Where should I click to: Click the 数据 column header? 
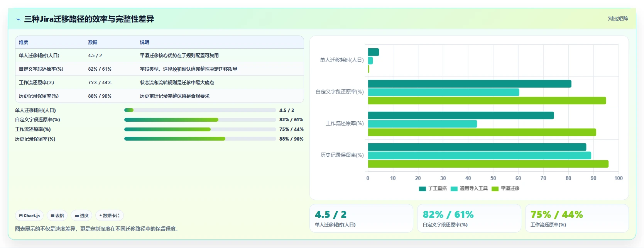[93, 42]
